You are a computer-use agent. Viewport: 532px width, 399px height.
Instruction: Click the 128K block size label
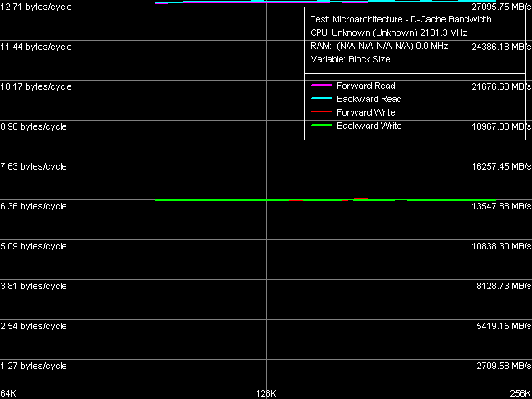pyautogui.click(x=266, y=393)
